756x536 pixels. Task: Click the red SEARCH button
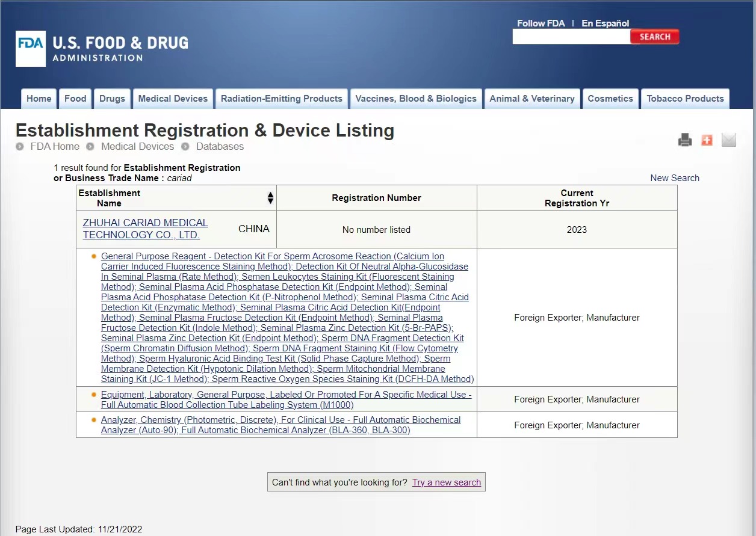pos(655,37)
